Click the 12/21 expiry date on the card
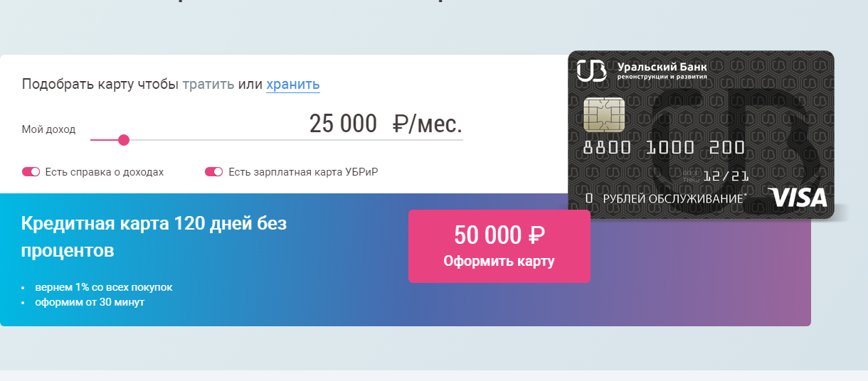The image size is (868, 381). pyautogui.click(x=725, y=176)
